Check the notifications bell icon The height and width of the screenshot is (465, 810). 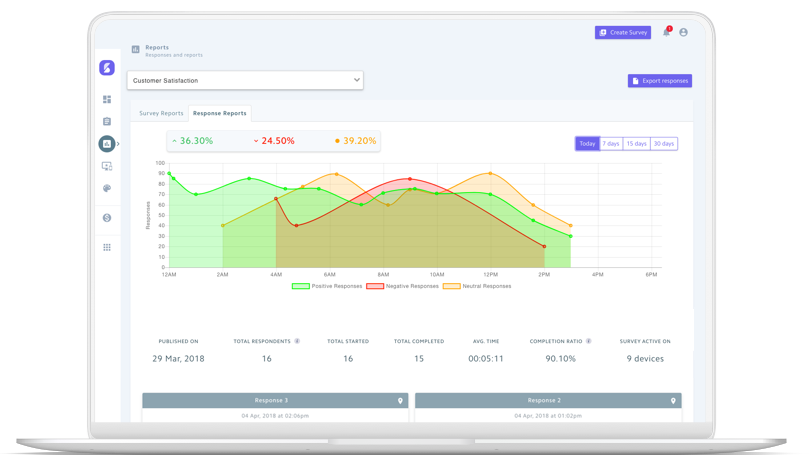pyautogui.click(x=666, y=33)
